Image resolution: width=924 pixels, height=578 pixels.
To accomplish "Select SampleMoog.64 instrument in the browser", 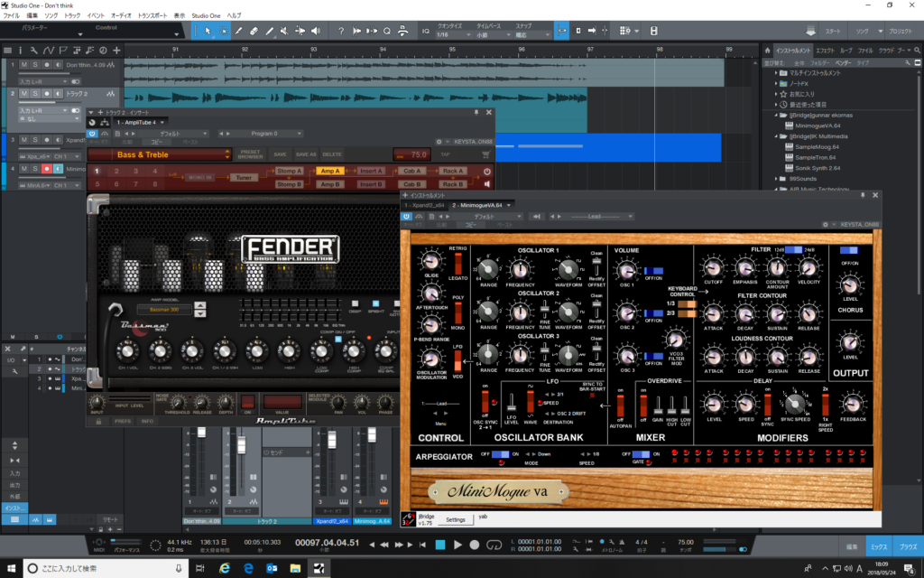I will pos(817,146).
